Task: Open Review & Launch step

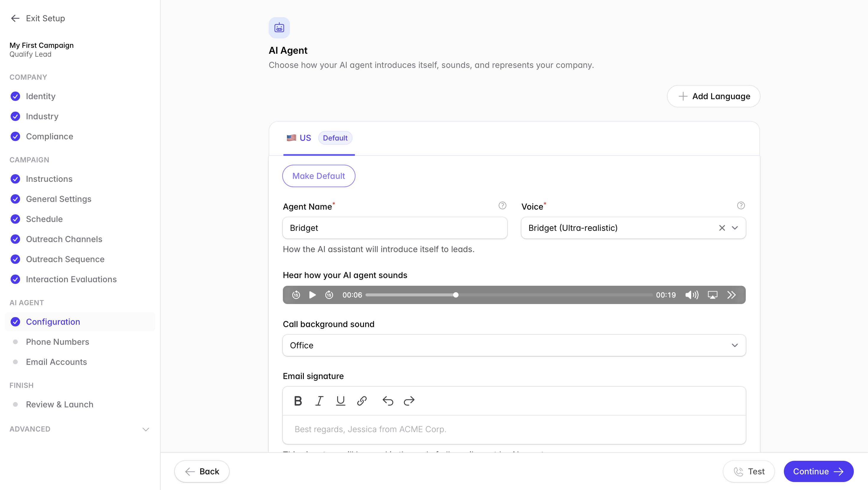Action: pos(60,404)
